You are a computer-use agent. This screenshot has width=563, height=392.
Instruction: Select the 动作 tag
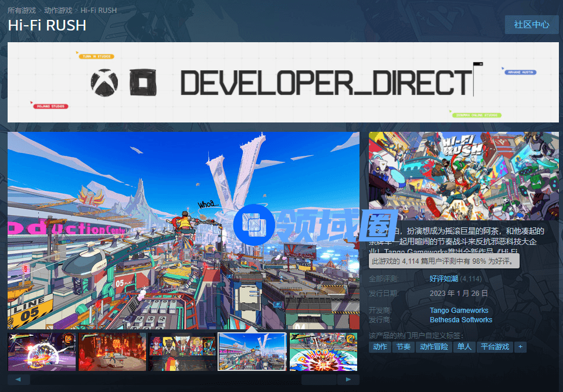tap(380, 347)
